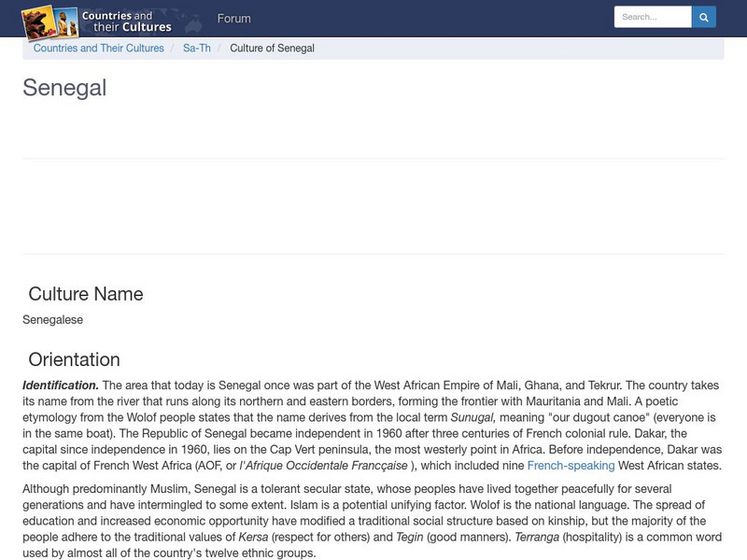Click the Orientation section heading
This screenshot has width=747, height=560.
click(x=75, y=359)
